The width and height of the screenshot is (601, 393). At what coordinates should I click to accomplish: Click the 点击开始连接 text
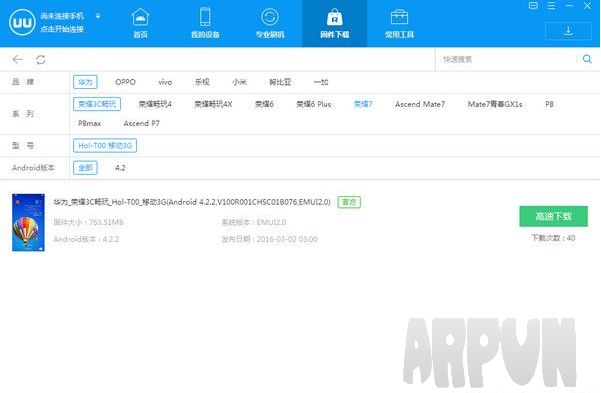pyautogui.click(x=62, y=29)
